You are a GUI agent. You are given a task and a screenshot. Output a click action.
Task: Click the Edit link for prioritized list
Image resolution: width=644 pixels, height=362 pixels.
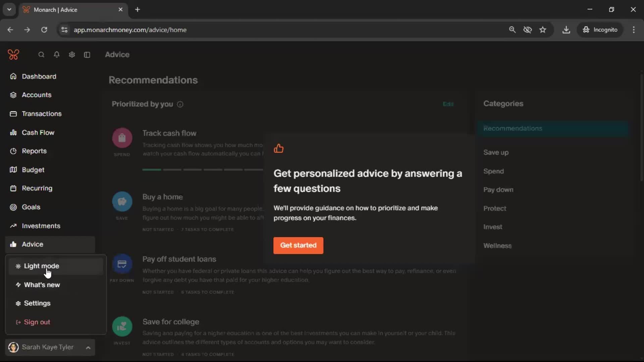click(448, 104)
